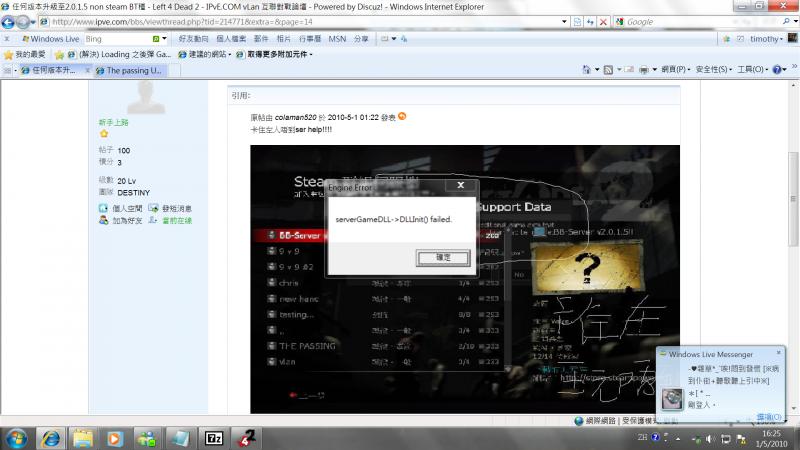Close the 任何版本升... tab
Screen dimensions: 800x450
click(87, 70)
